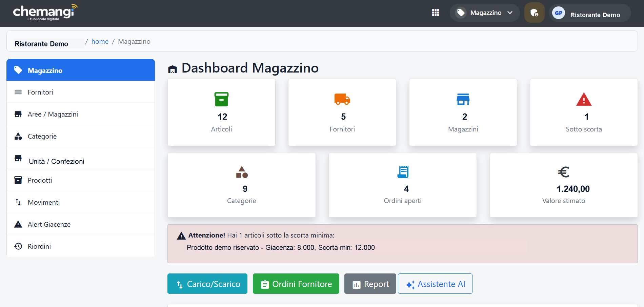This screenshot has width=644, height=307.
Task: Click the Magazzino breadcrumb text
Action: 134,41
